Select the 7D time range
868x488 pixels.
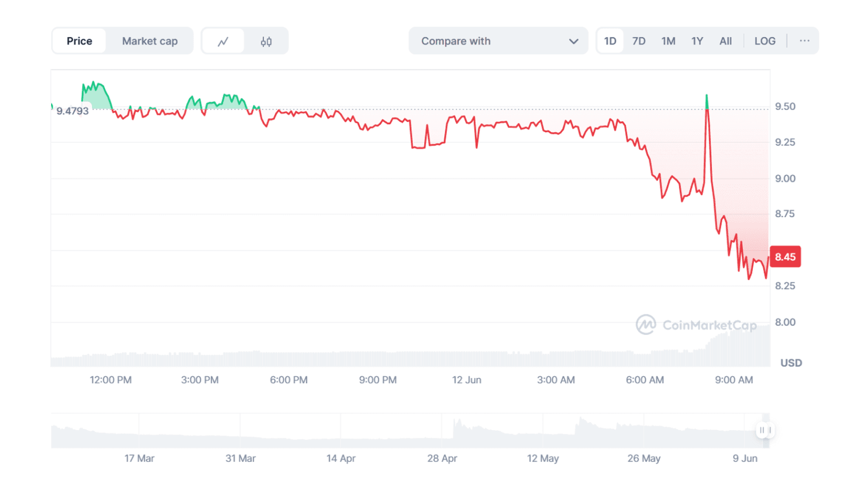(639, 41)
